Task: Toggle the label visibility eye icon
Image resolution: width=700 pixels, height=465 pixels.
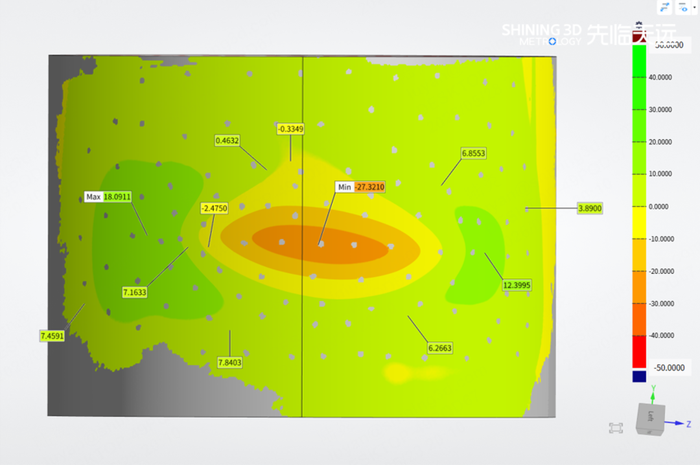Action: pos(683,7)
